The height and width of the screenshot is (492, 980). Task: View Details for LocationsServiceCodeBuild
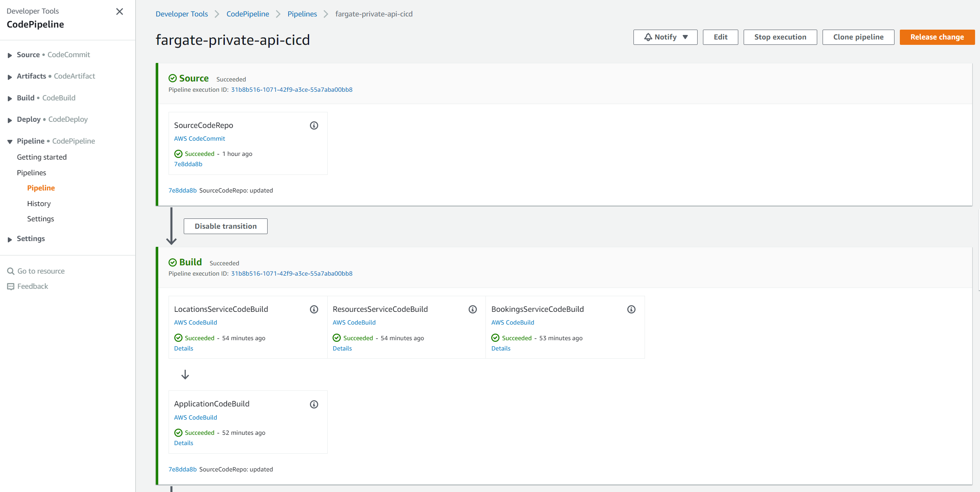pos(183,348)
